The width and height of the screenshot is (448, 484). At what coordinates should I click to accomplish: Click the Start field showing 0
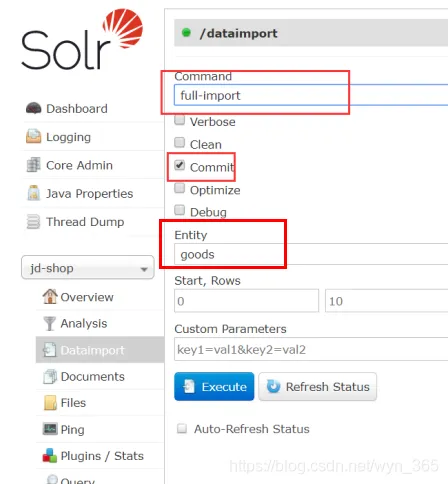pyautogui.click(x=246, y=301)
